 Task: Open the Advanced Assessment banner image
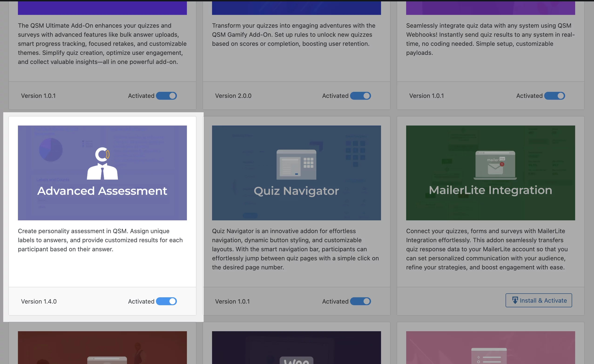click(102, 173)
